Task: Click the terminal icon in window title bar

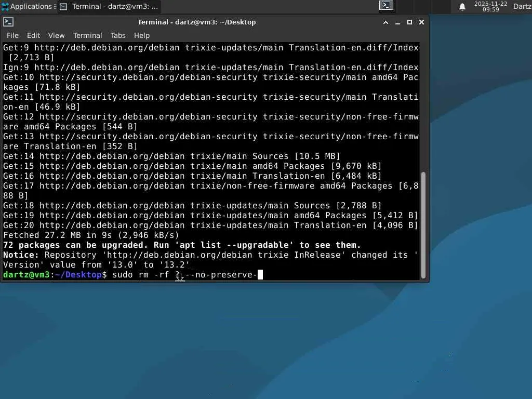Action: point(8,22)
